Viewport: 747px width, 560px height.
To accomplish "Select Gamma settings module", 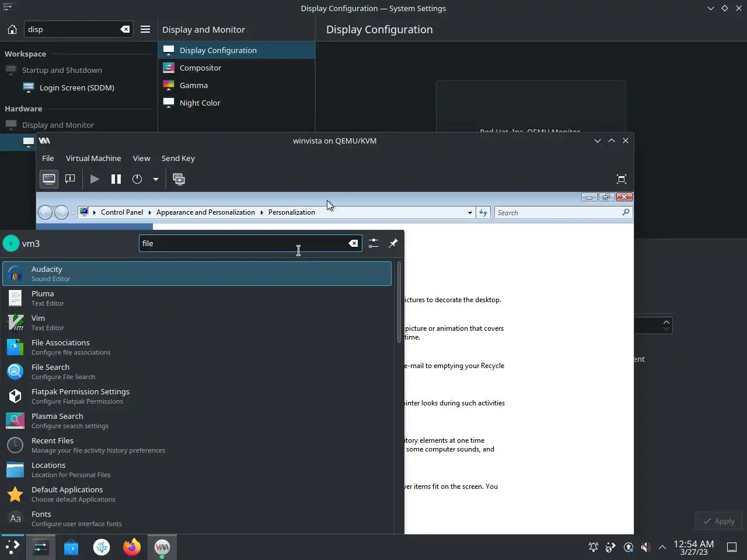I will pyautogui.click(x=236, y=85).
